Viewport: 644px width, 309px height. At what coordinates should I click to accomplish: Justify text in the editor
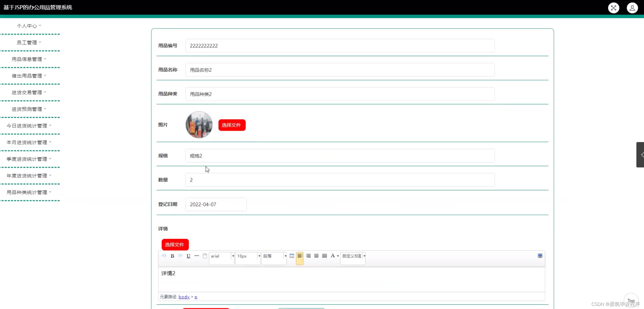pos(324,256)
